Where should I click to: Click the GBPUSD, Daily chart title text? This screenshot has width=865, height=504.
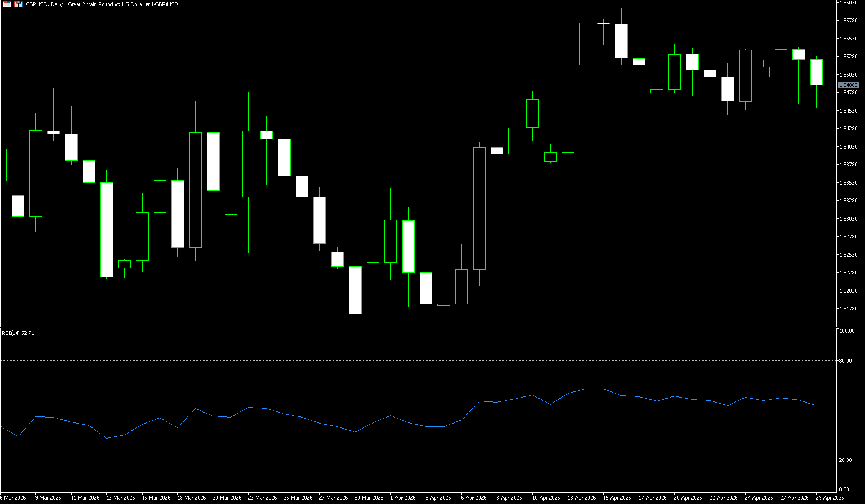pyautogui.click(x=102, y=4)
